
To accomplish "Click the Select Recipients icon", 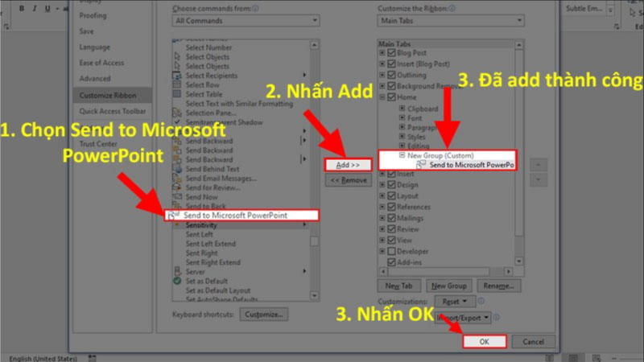I will pos(177,76).
